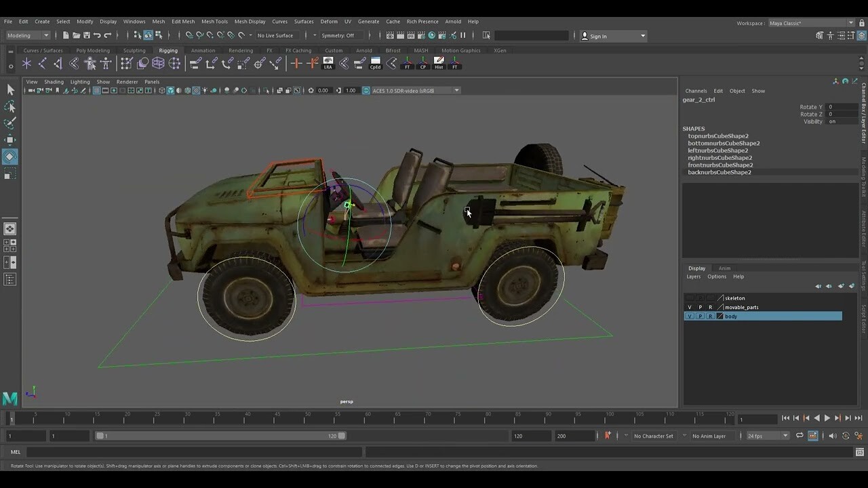Switch to the Anim tab in the Layer Editor
The height and width of the screenshot is (488, 868).
pyautogui.click(x=724, y=268)
